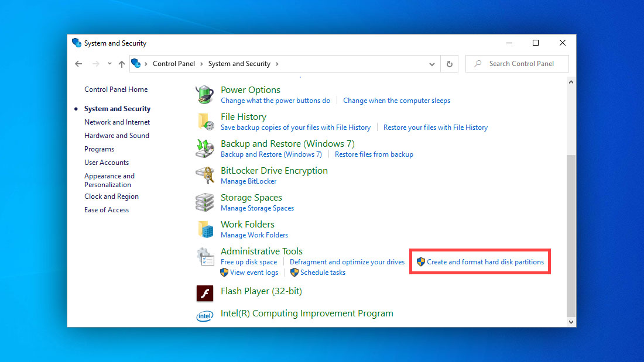Click the scrollbar down arrow
The width and height of the screenshot is (644, 362).
coord(571,322)
